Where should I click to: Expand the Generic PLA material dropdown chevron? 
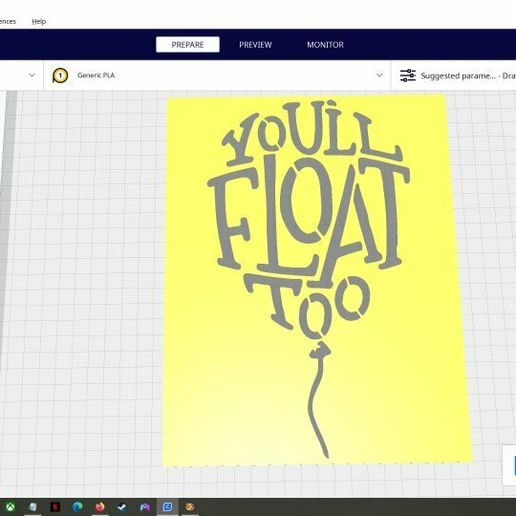(379, 75)
